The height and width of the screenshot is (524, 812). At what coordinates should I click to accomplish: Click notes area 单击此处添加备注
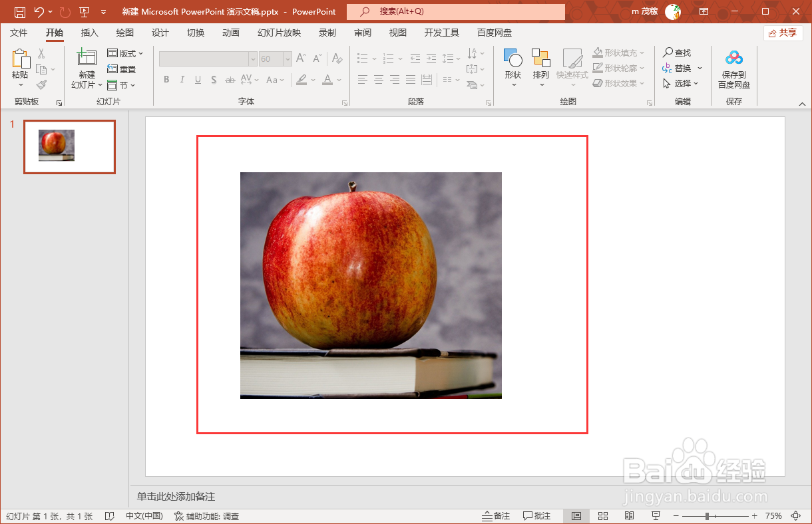click(x=176, y=497)
